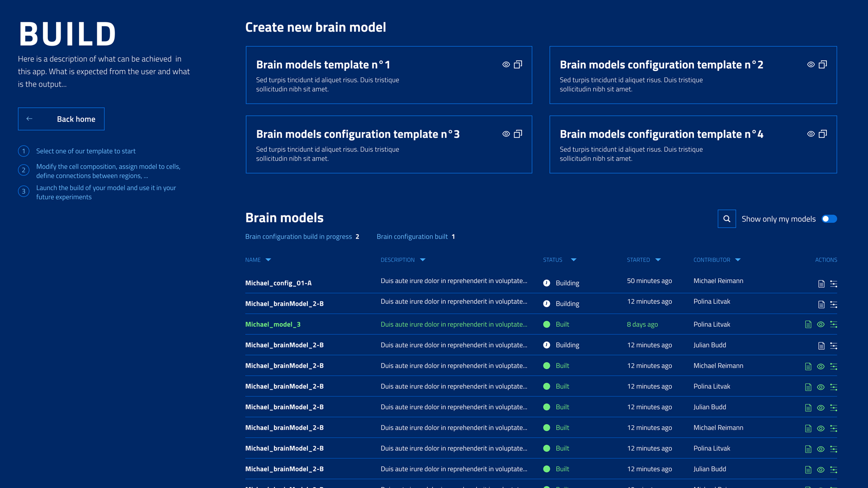This screenshot has height=488, width=868.
Task: View configuration template n°3 via eye icon
Action: pyautogui.click(x=506, y=134)
